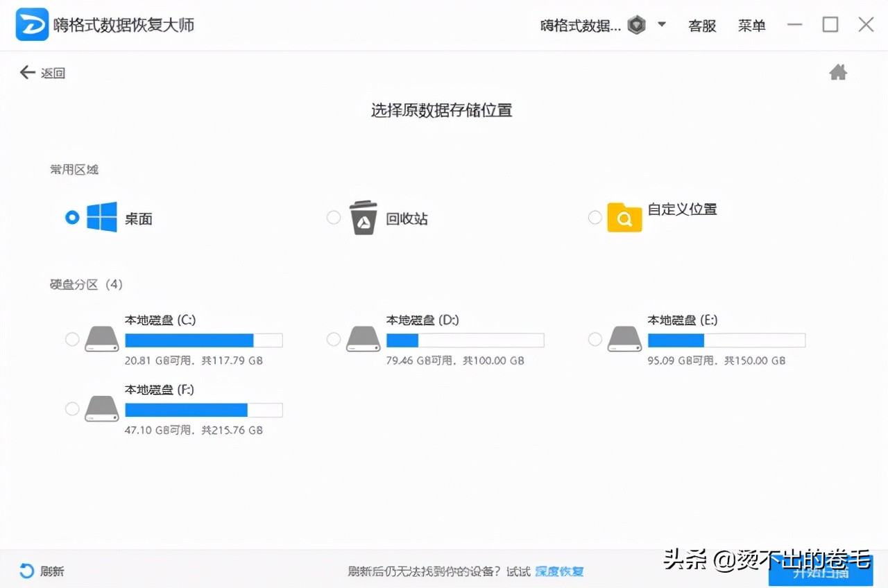The width and height of the screenshot is (888, 588).
Task: Select the 回收站 radio button
Action: 334,218
